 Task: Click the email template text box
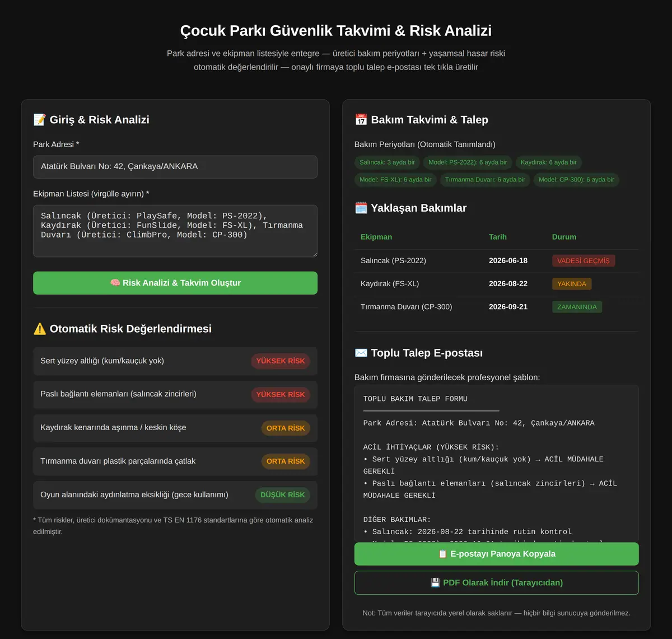coord(496,463)
